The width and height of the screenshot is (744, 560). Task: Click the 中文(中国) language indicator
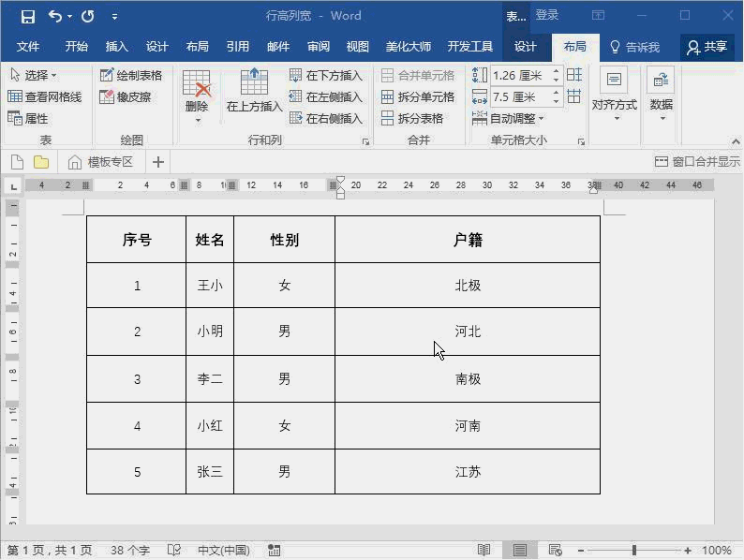click(x=224, y=550)
